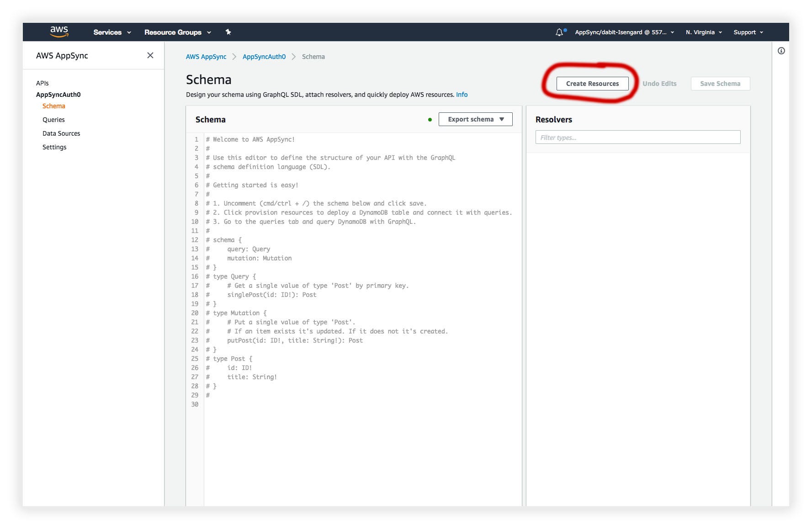812x529 pixels.
Task: Focus the Filter types input field
Action: pyautogui.click(x=638, y=138)
